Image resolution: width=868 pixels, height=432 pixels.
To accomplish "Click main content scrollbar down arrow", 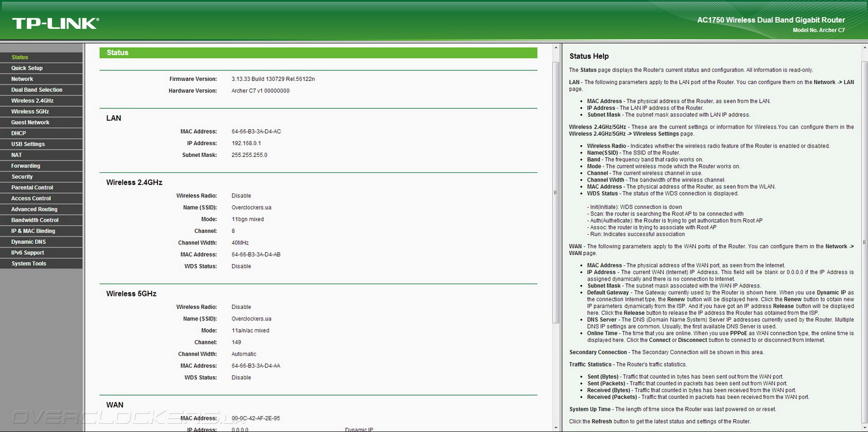I will coord(556,427).
